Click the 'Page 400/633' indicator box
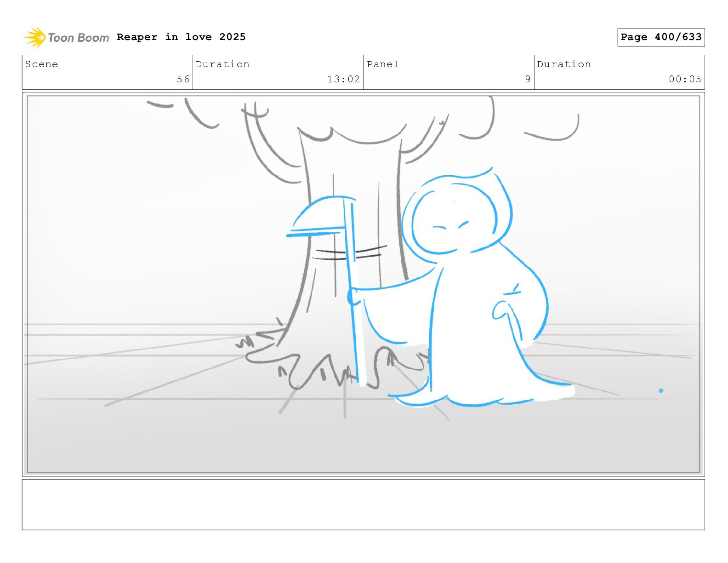The image size is (728, 563). [x=661, y=37]
